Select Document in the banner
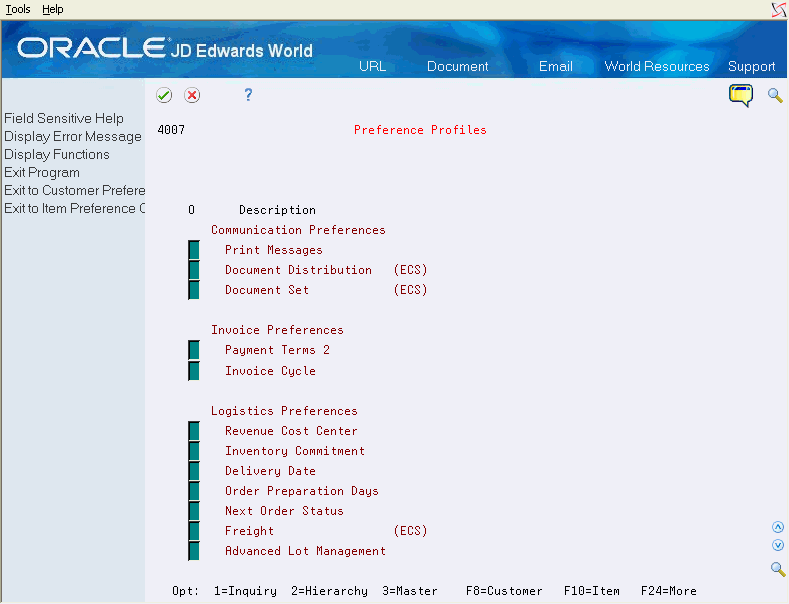The image size is (789, 604). [x=457, y=66]
